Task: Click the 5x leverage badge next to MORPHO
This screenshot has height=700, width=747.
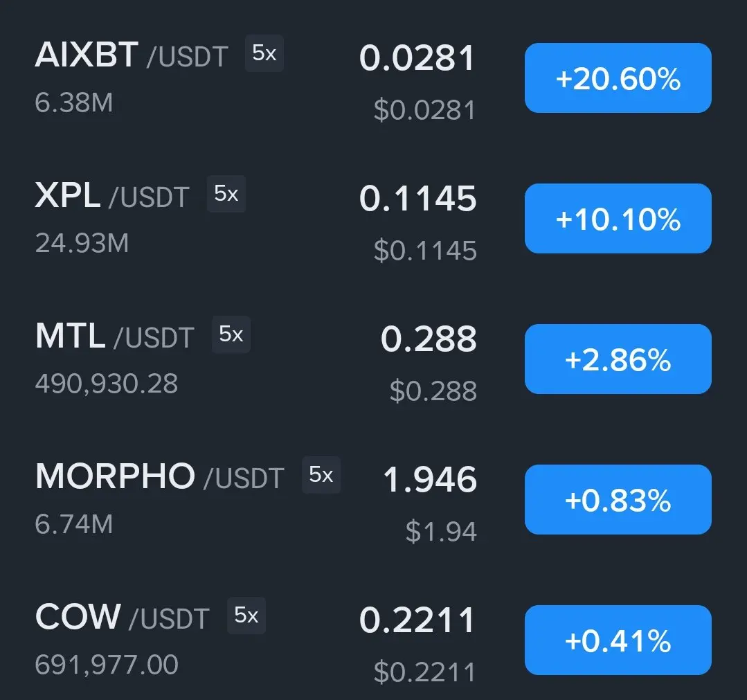Action: [321, 475]
